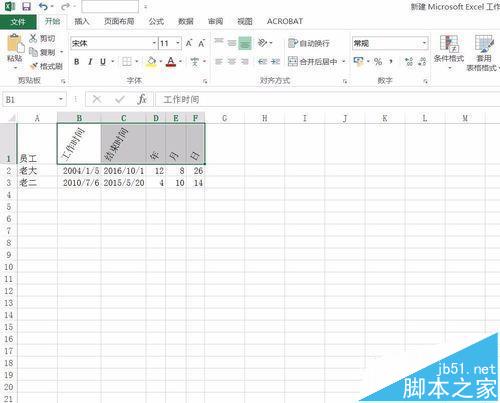Click the Undo arrow icon
This screenshot has height=403, width=500.
point(43,6)
